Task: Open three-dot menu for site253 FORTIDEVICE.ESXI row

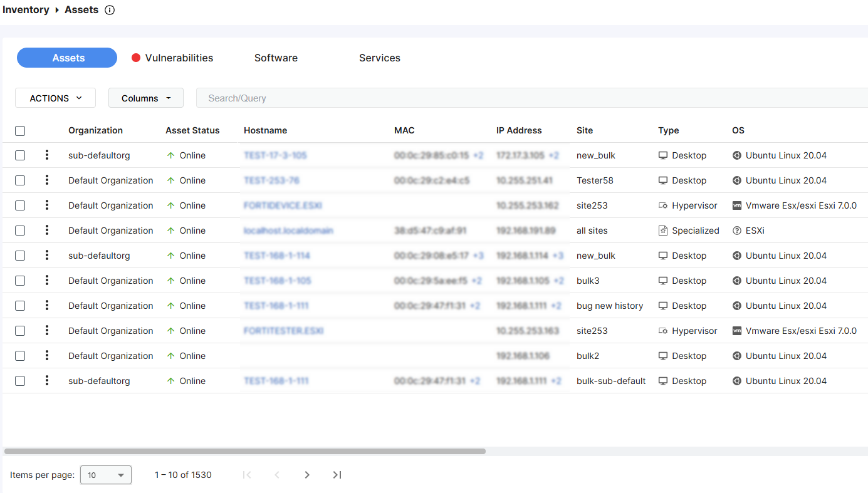Action: (x=47, y=205)
